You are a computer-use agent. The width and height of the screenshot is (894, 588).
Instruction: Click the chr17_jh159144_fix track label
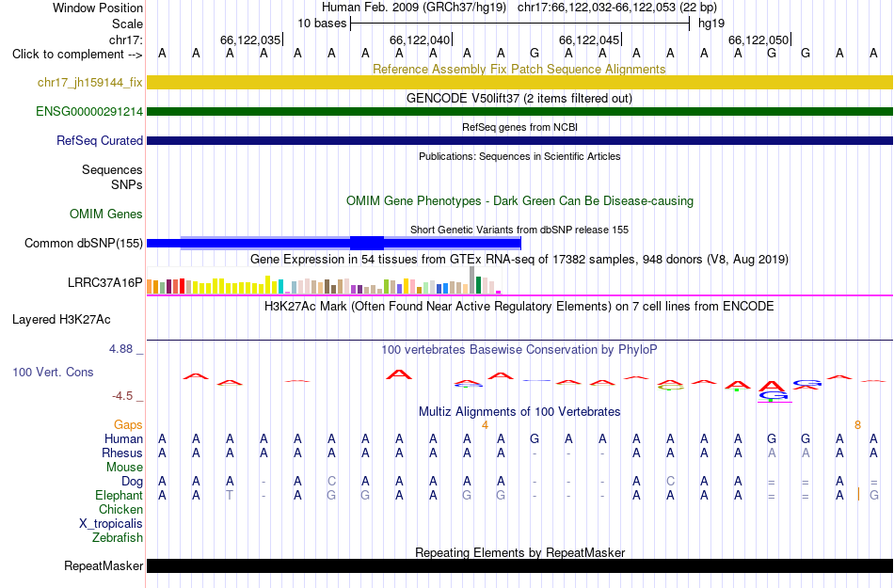point(90,83)
